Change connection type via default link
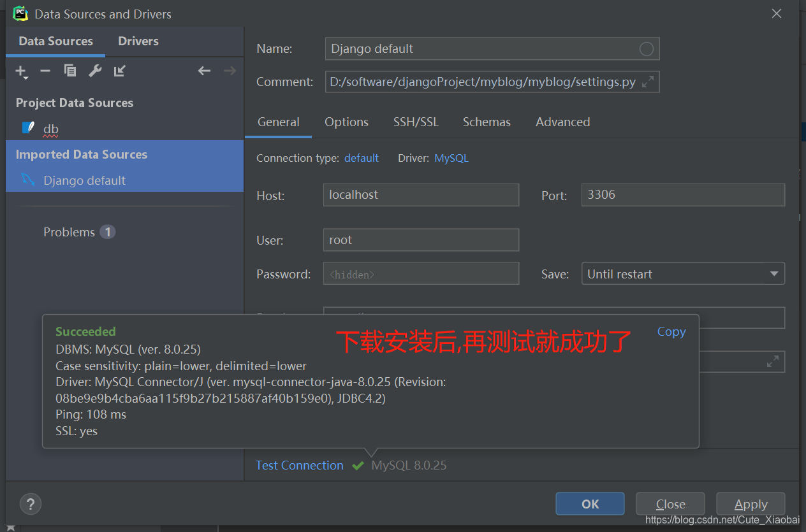806x532 pixels. coord(362,158)
